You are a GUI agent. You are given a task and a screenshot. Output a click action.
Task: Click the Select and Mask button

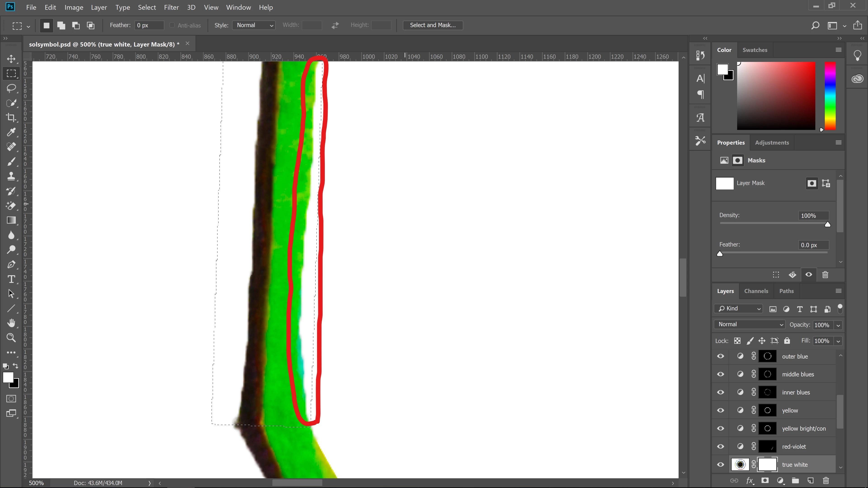[x=433, y=25]
